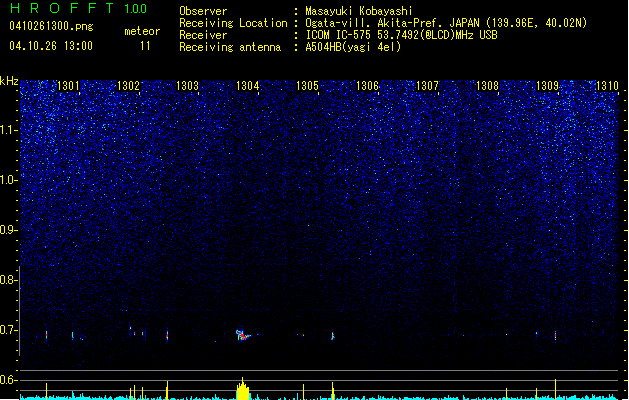Click the HROFFT program title
Image resolution: width=629 pixels, height=400 pixels.
(x=63, y=8)
